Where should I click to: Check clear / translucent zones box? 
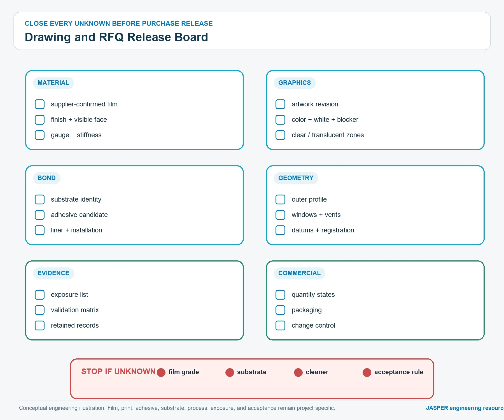280,135
